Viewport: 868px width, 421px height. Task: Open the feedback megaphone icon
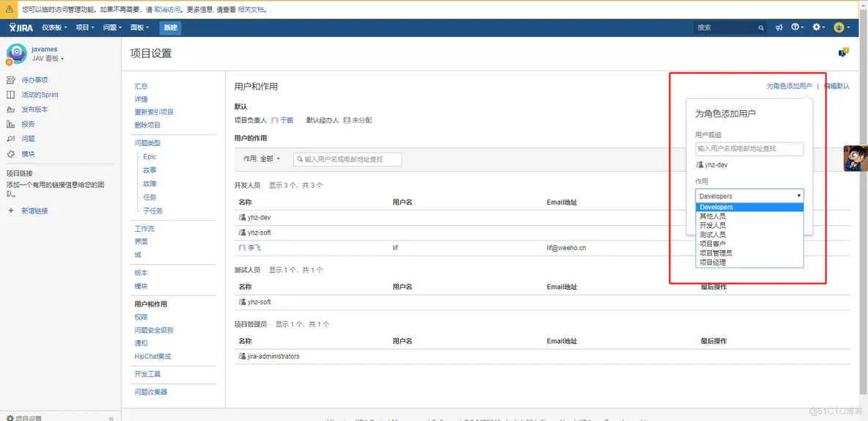click(x=779, y=27)
